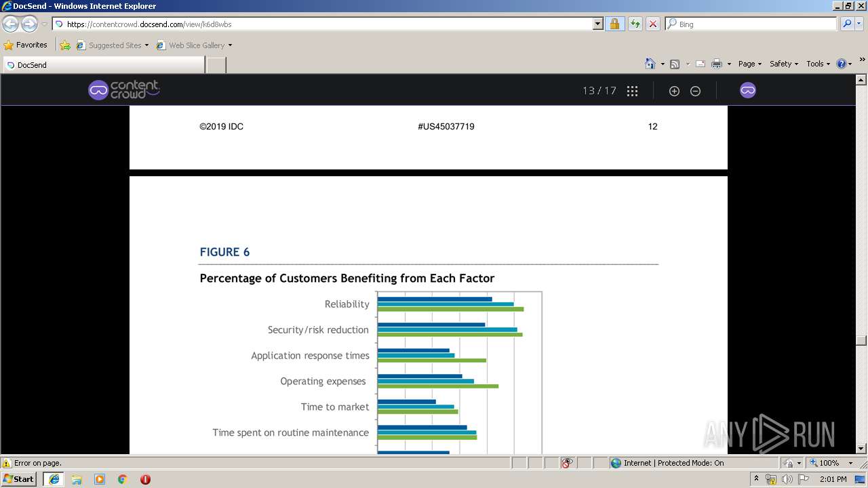Open the Favorites star panel
Image resolution: width=868 pixels, height=488 pixels.
click(9, 45)
